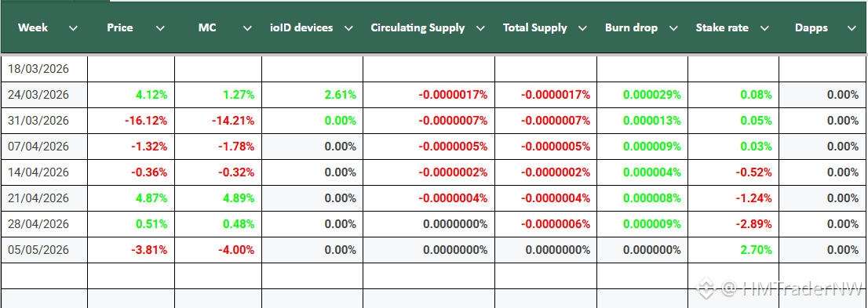This screenshot has height=308, width=868.
Task: Open the Week column filter dropdown
Action: (72, 28)
